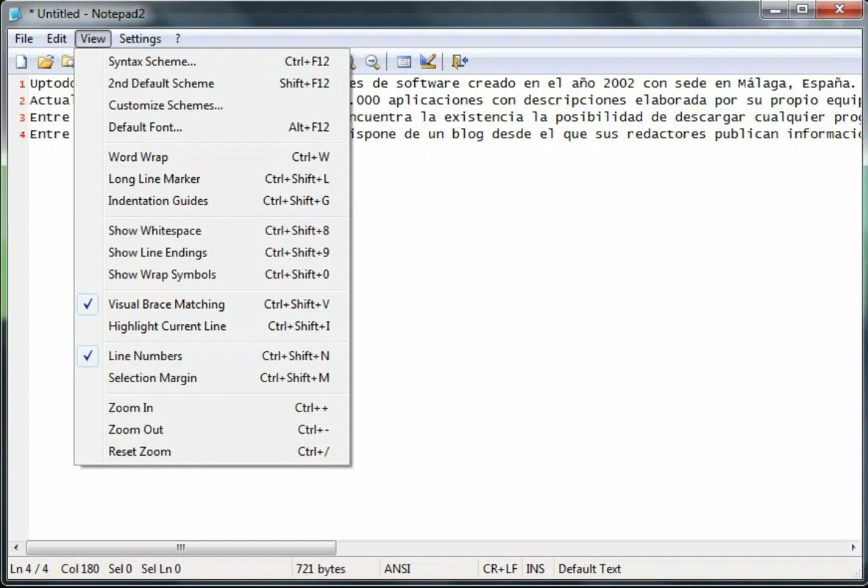This screenshot has height=588, width=868.
Task: Enable Show Whitespace
Action: 212,231
